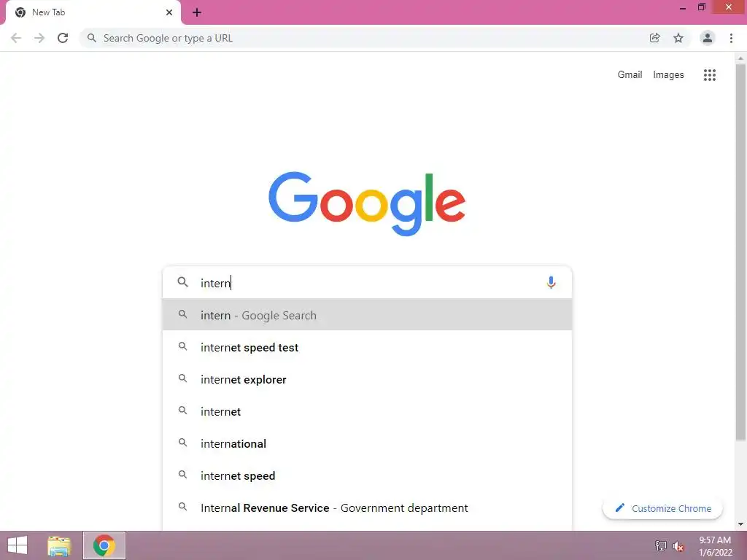Click the Google logo

point(367,203)
